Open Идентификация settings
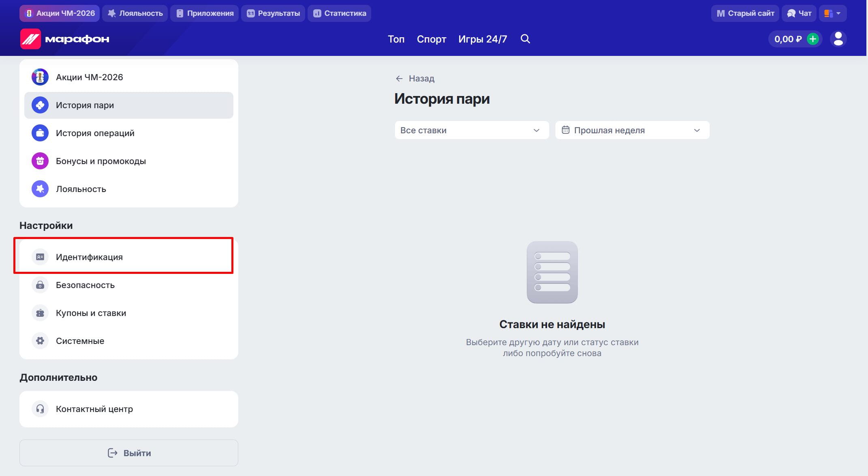 [129, 257]
